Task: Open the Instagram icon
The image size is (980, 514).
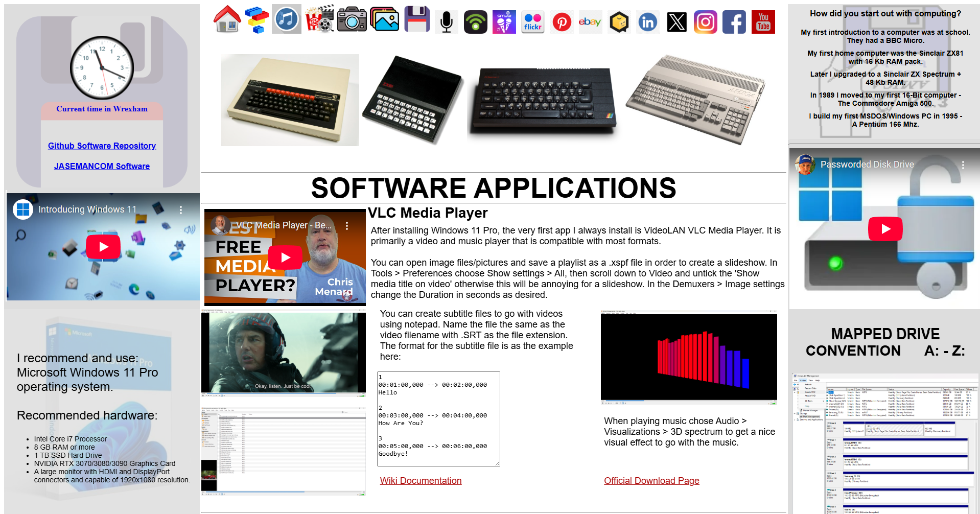Action: (706, 22)
